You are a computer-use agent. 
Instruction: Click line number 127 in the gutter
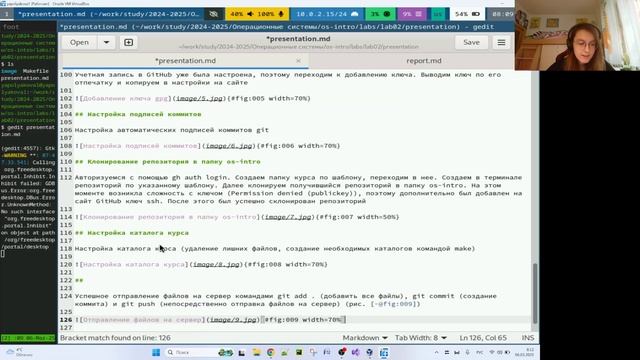coord(66,327)
